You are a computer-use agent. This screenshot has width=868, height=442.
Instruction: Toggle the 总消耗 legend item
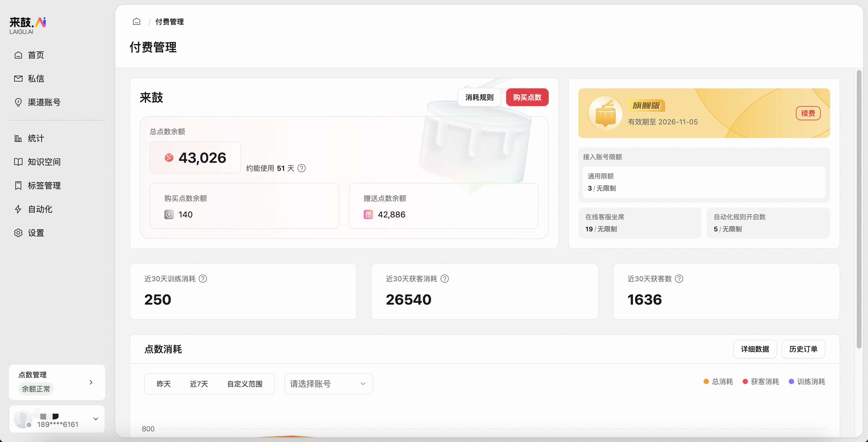(x=718, y=381)
